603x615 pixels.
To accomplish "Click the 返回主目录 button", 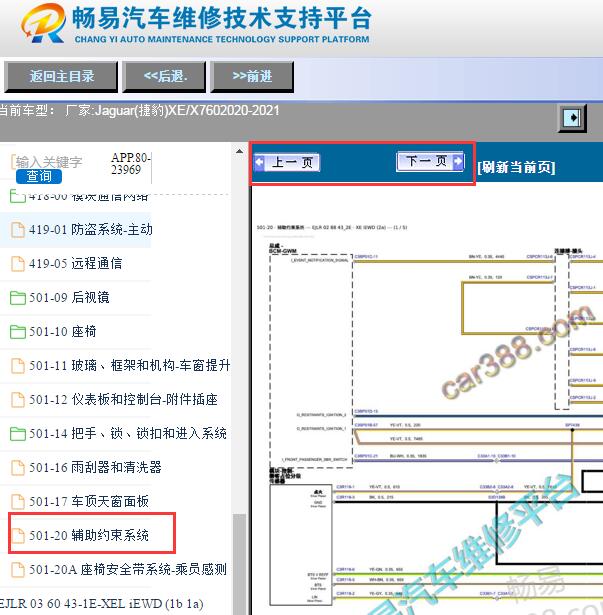I will tap(61, 76).
